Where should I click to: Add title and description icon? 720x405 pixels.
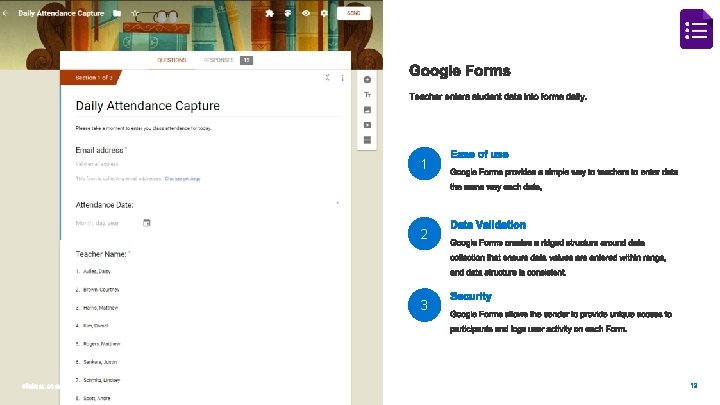[367, 95]
